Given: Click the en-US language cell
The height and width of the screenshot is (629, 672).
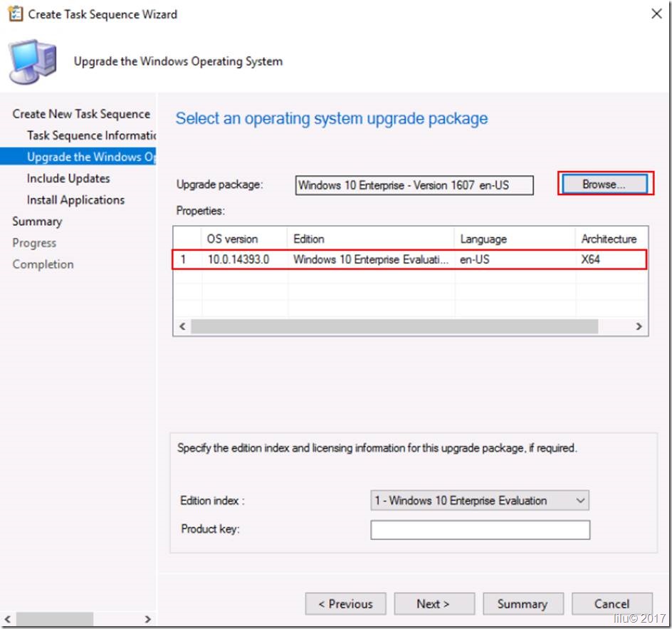Looking at the screenshot, I should (474, 259).
